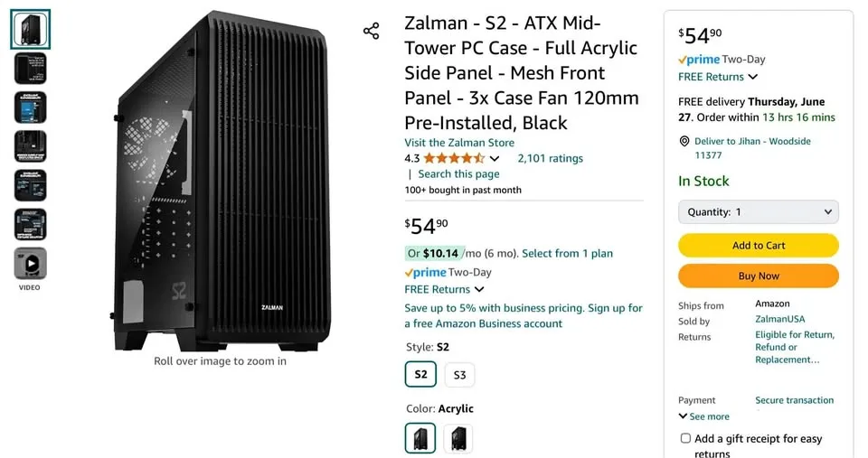
Task: Select the S2 style option
Action: [x=420, y=374]
